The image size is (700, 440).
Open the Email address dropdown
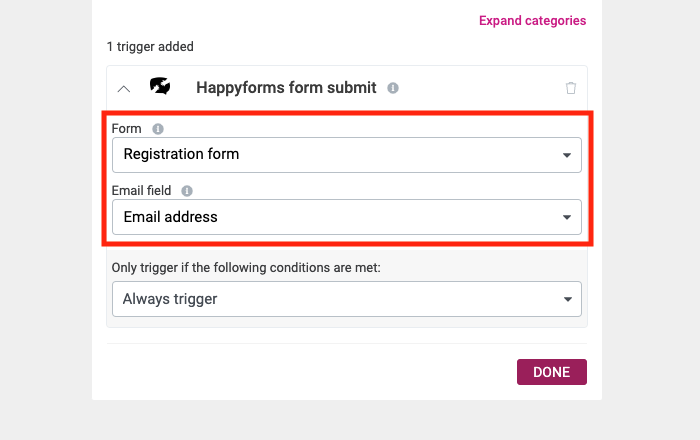[x=346, y=217]
